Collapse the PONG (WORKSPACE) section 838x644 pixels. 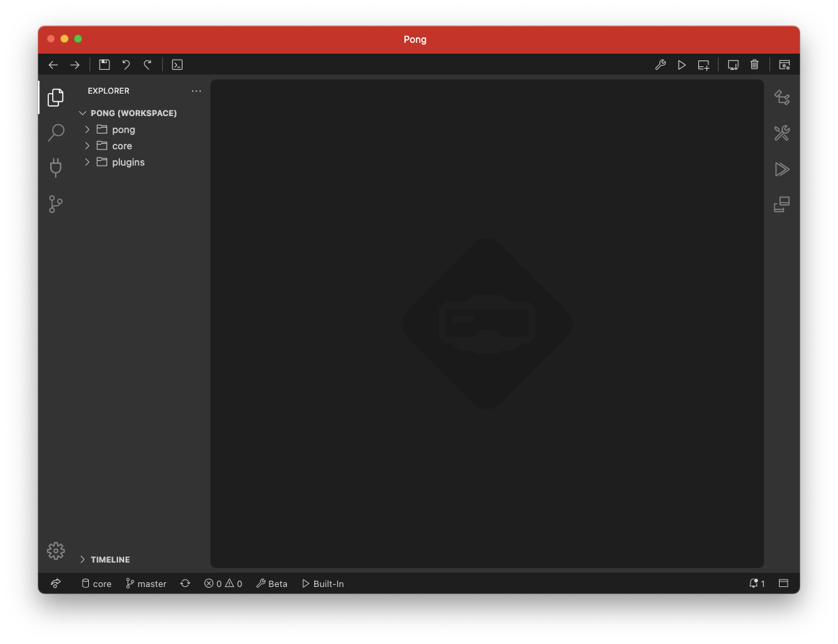coord(83,113)
